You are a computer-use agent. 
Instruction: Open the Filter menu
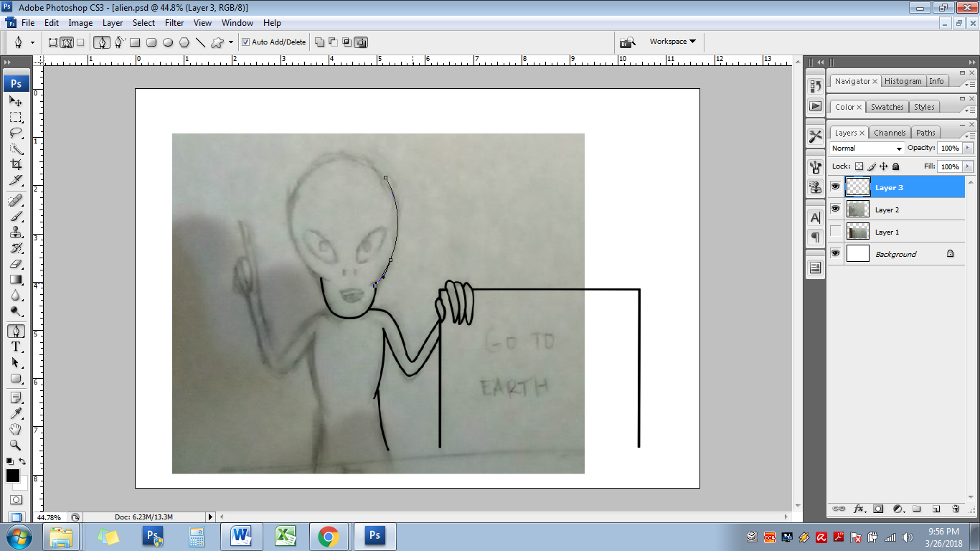pos(174,23)
